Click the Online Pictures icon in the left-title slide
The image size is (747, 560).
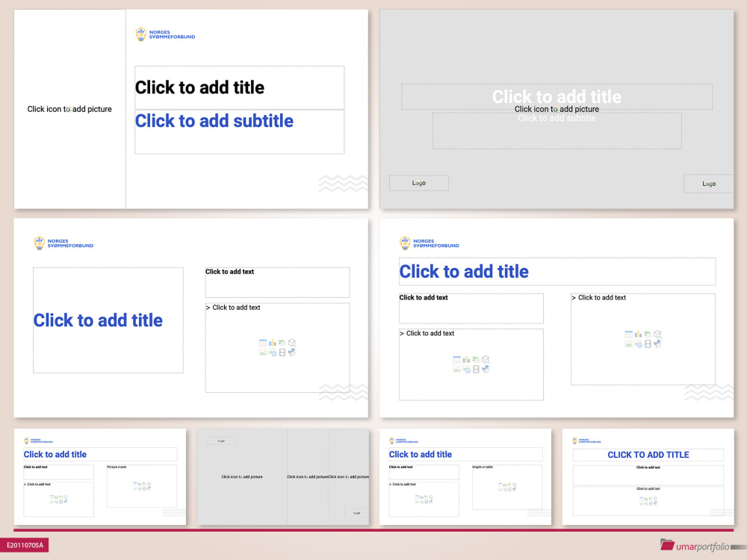click(273, 352)
